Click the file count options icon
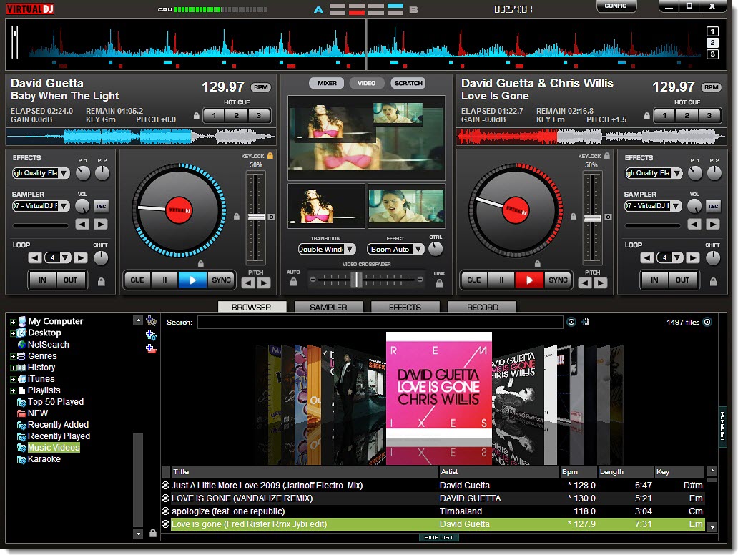743x560 pixels. coord(707,322)
